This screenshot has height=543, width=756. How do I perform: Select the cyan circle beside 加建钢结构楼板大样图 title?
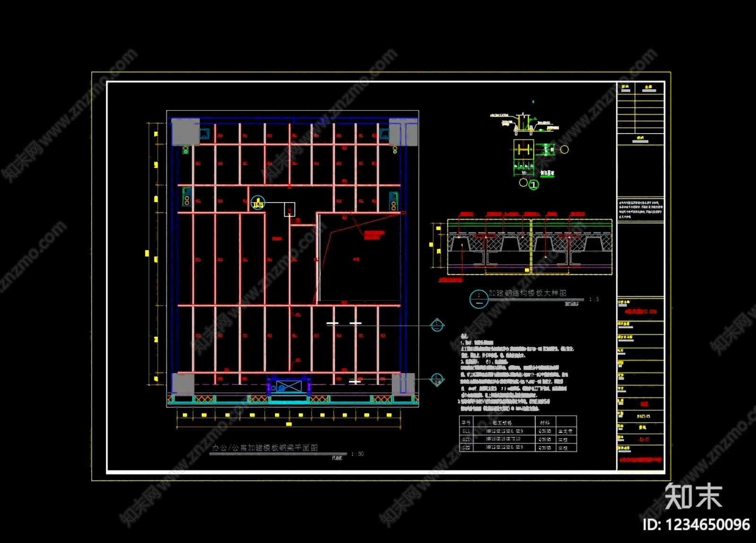click(x=479, y=299)
